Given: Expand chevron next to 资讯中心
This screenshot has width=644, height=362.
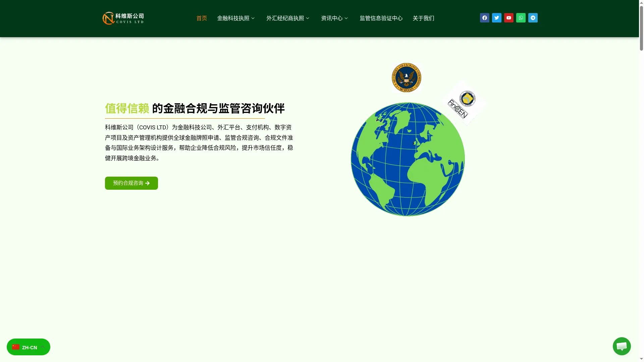Looking at the screenshot, I should tap(346, 18).
